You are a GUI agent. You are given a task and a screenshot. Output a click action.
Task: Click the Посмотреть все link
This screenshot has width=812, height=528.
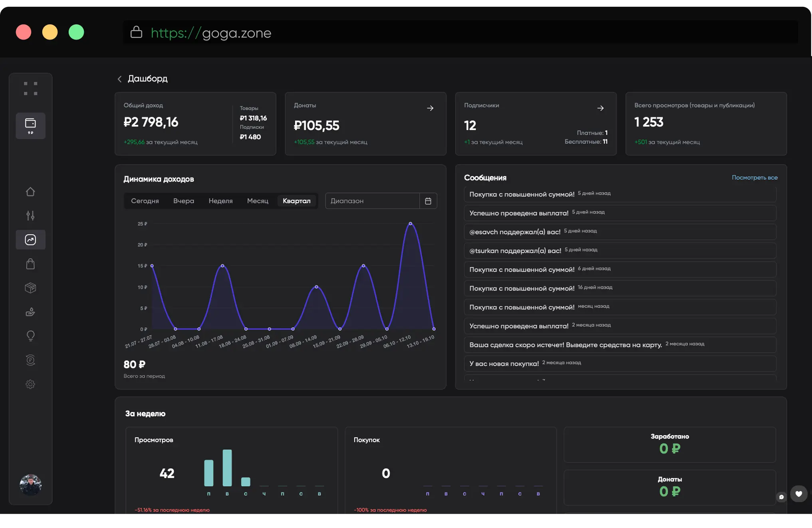click(x=754, y=177)
